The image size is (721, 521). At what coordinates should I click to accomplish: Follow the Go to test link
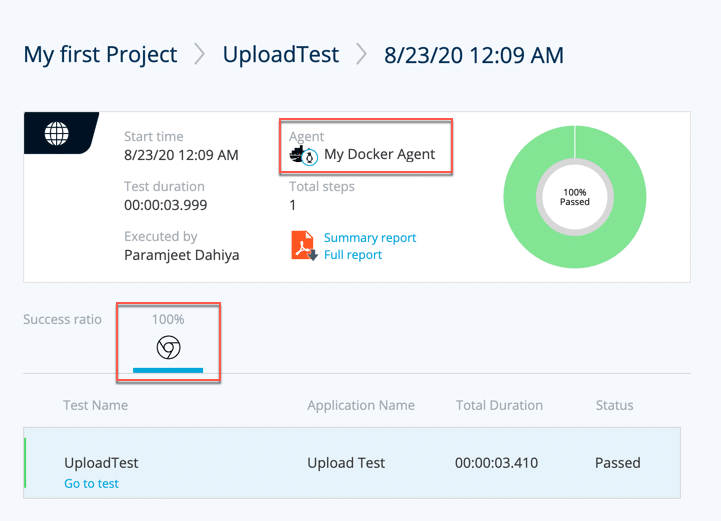click(x=91, y=483)
